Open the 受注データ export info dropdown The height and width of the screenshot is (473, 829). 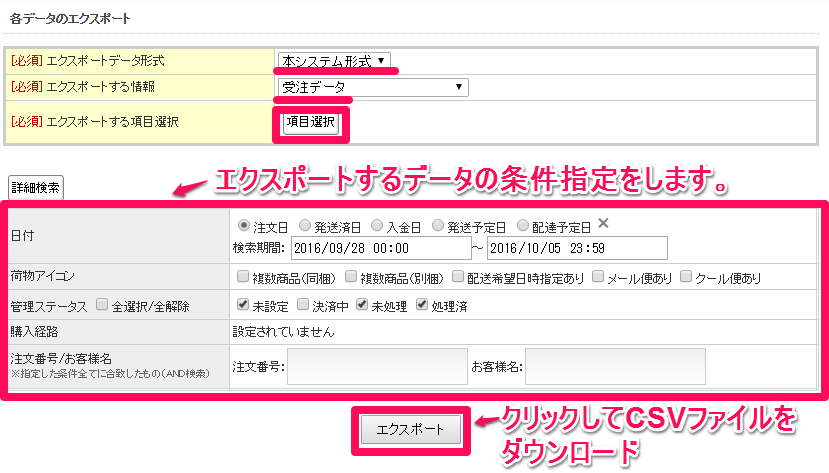click(x=373, y=87)
